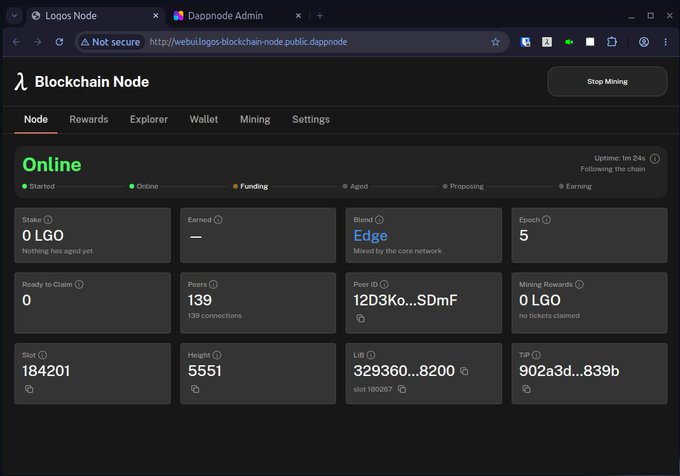Click the Proposing progress step
The width and height of the screenshot is (680, 476).
coord(463,186)
